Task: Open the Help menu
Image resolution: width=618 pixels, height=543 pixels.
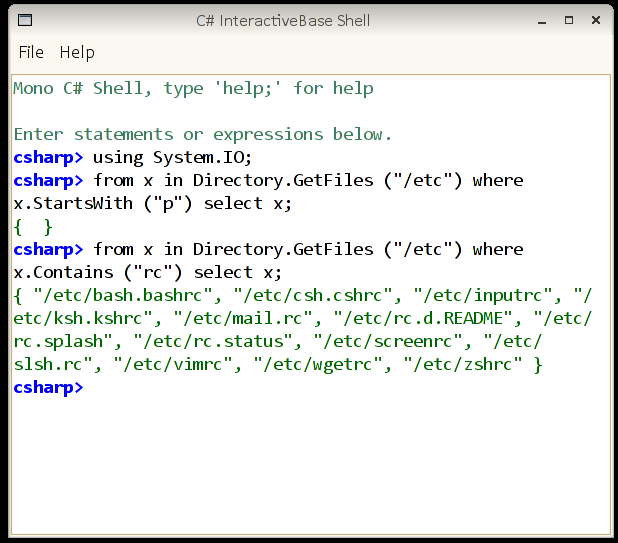Action: [x=77, y=52]
